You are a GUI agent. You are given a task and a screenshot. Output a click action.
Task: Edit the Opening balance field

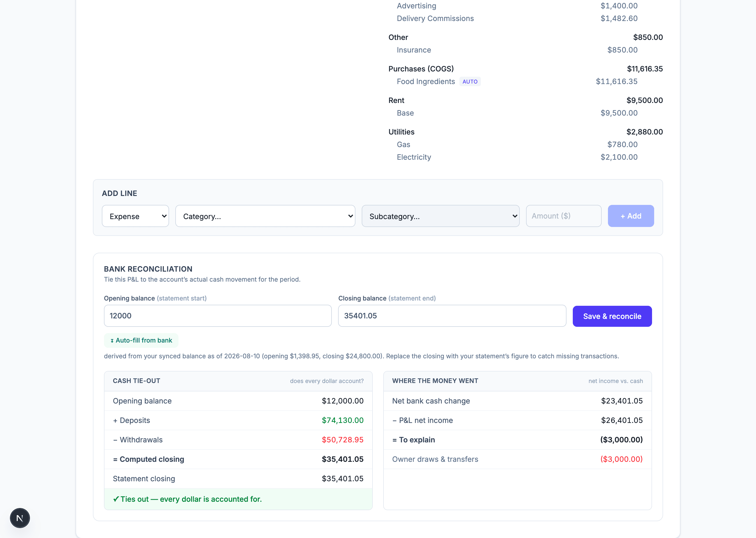click(218, 316)
